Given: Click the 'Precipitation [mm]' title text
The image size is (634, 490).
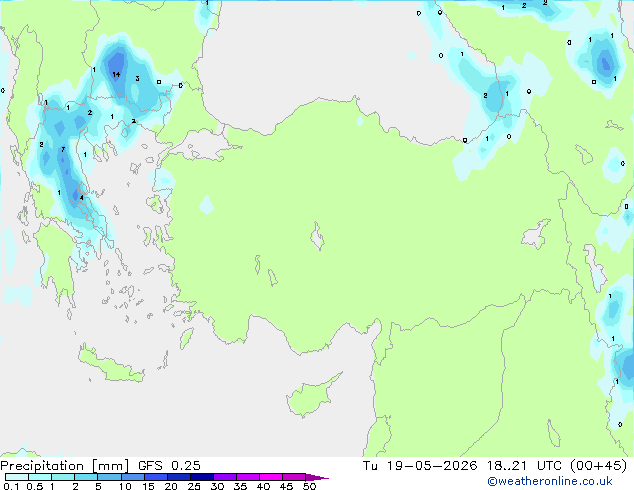Looking at the screenshot, I should [x=65, y=466].
